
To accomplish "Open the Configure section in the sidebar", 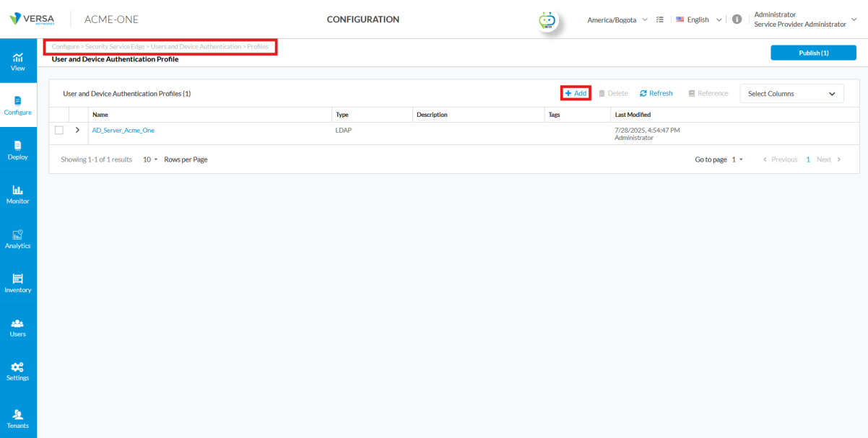I will click(18, 106).
